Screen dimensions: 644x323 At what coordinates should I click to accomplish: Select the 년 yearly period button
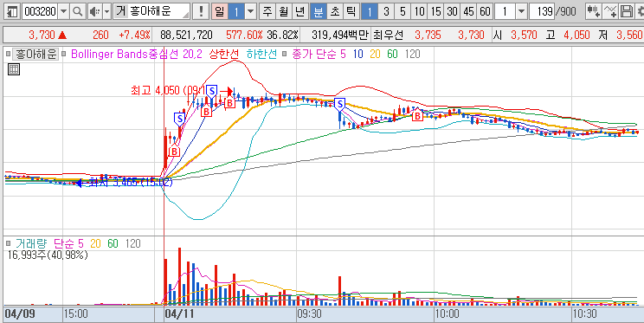click(300, 11)
